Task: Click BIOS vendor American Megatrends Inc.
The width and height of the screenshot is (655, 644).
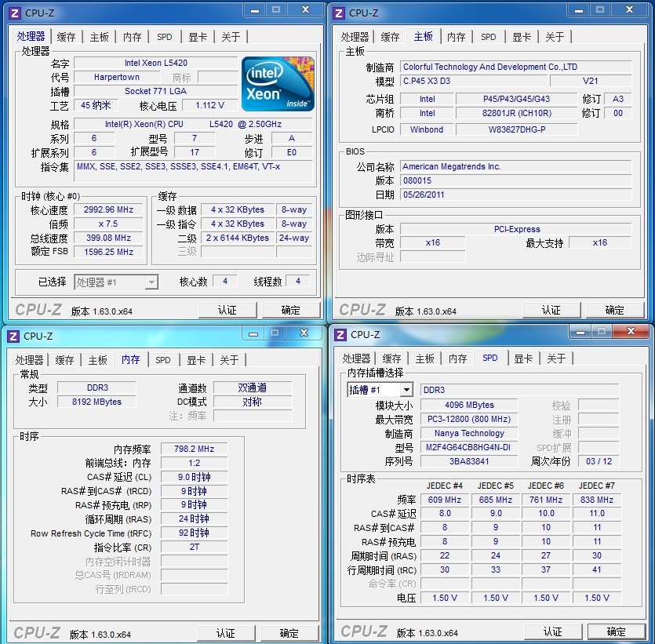Action: click(x=516, y=166)
